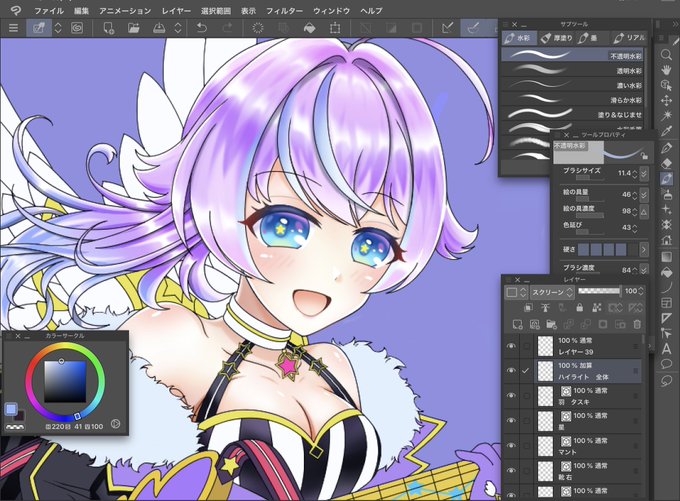Screen dimensions: 680x501
Task: Click the color circle saturation square
Action: pyautogui.click(x=65, y=382)
